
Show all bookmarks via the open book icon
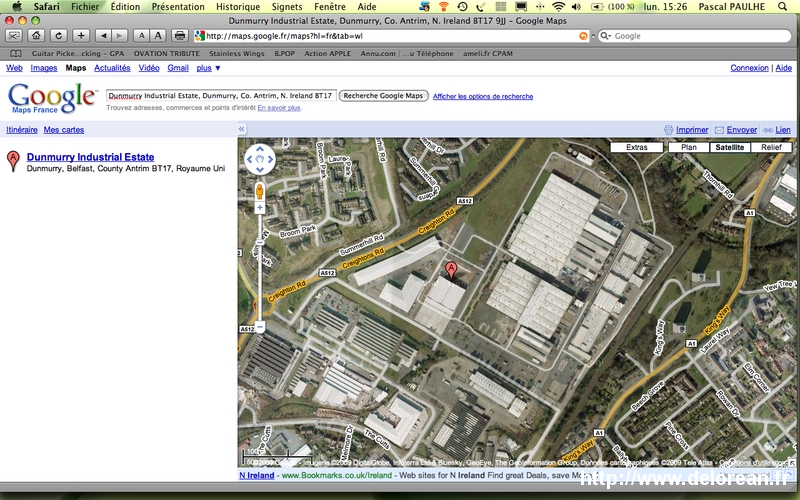click(16, 54)
